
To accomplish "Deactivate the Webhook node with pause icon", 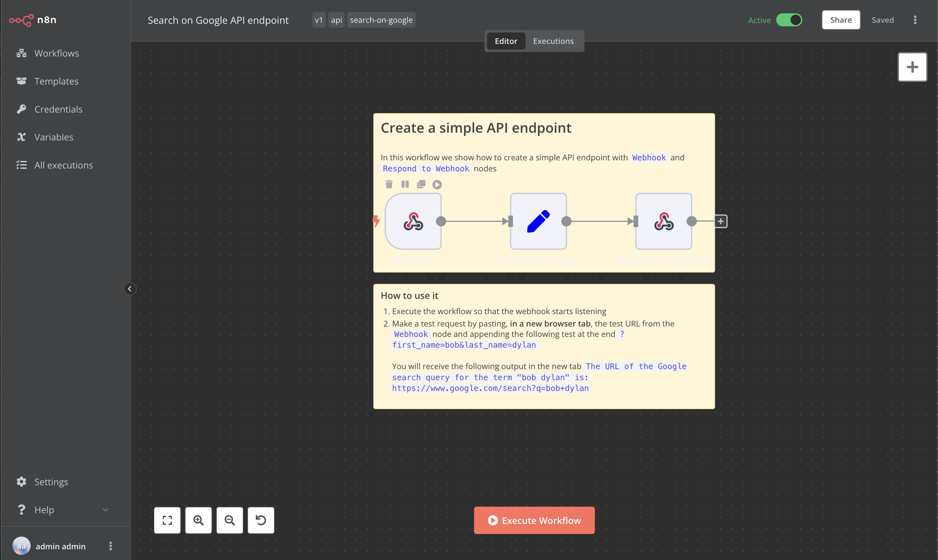I will (405, 184).
